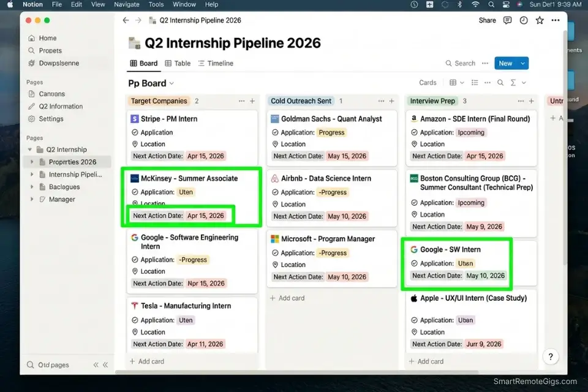Click the list layout icon in Pp Board toolbar
Image resolution: width=588 pixels, height=392 pixels.
point(475,83)
